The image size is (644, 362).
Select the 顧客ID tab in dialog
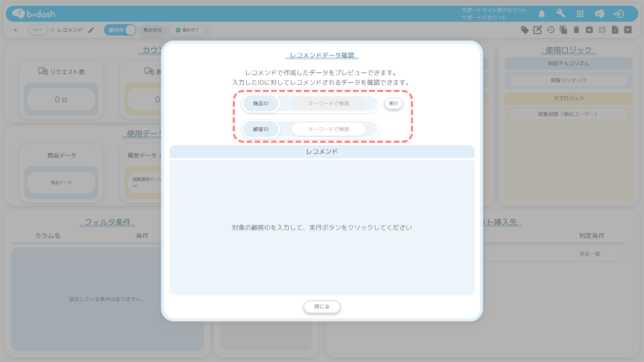coord(261,129)
